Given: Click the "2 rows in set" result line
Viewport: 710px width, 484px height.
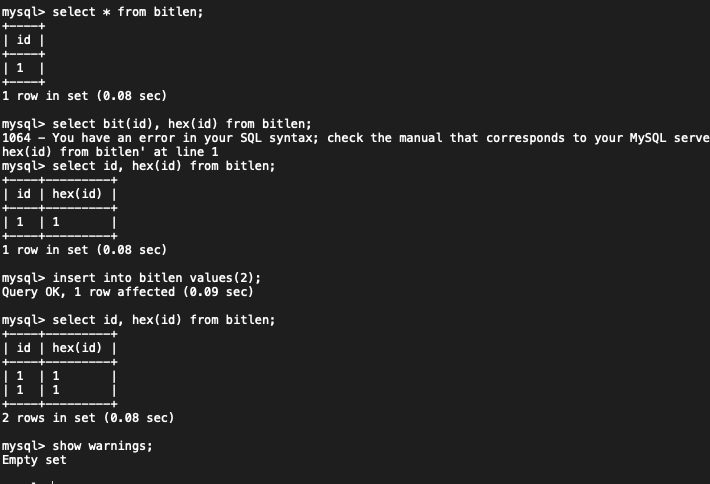Looking at the screenshot, I should (88, 417).
